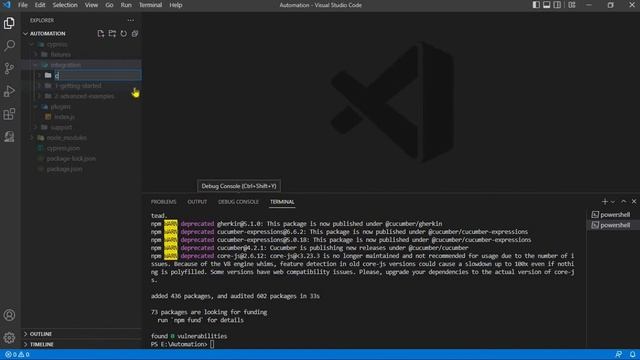Click the EXPLORER panel title
The height and width of the screenshot is (360, 640).
coord(42,20)
